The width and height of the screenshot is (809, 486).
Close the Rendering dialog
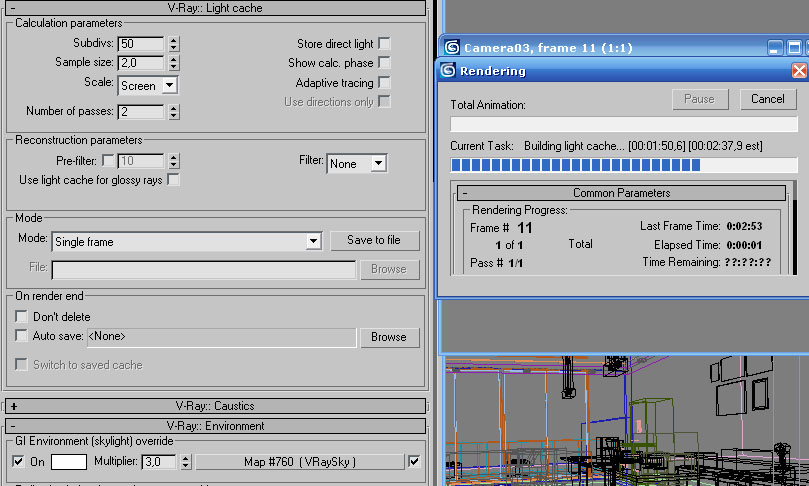click(x=800, y=71)
